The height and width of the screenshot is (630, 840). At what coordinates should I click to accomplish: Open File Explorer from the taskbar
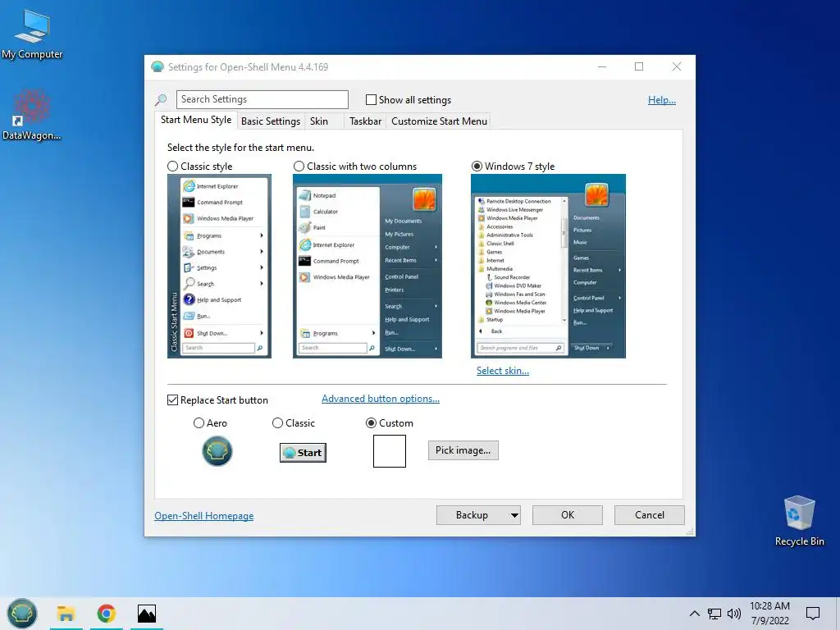pyautogui.click(x=66, y=614)
